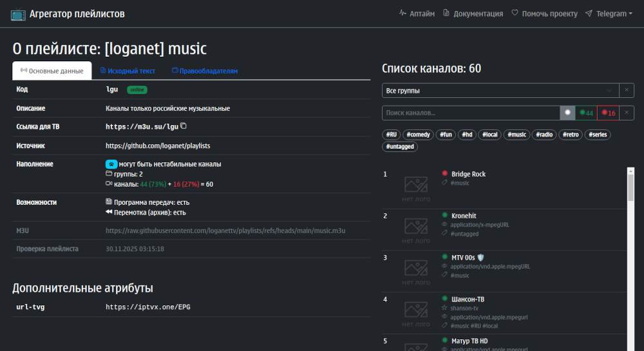Click the folder icon beside группы: 2
The height and width of the screenshot is (351, 644).
(x=109, y=174)
